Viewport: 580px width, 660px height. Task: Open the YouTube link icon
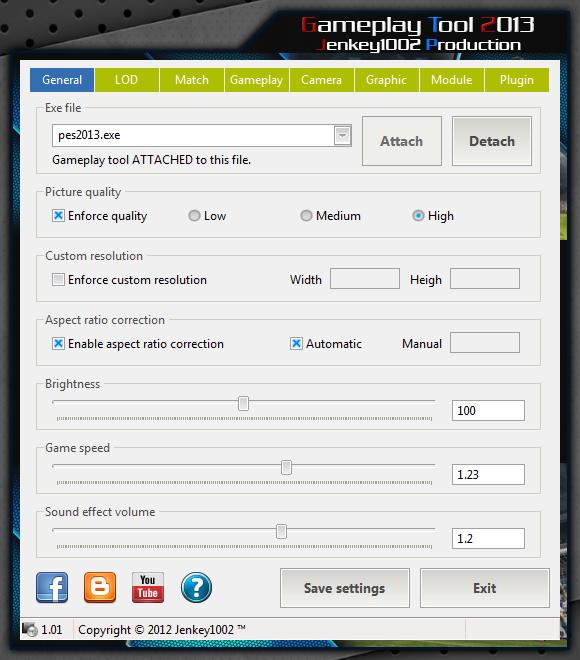[148, 587]
